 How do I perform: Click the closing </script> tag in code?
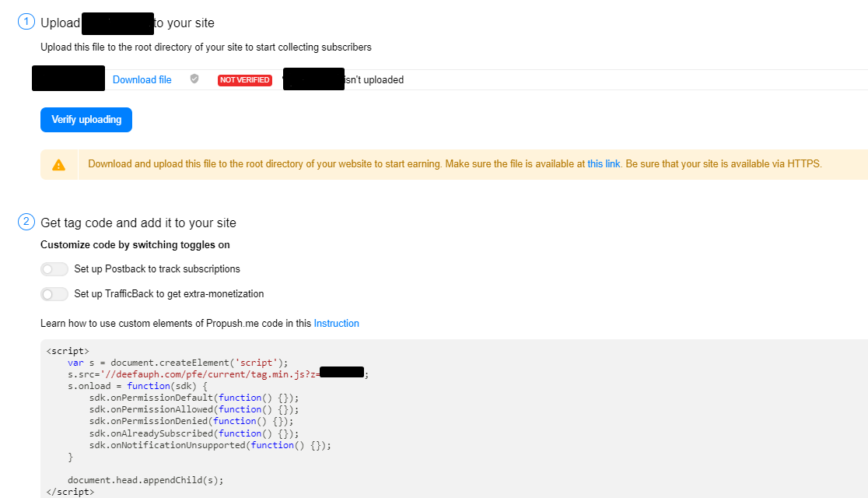[x=71, y=492]
